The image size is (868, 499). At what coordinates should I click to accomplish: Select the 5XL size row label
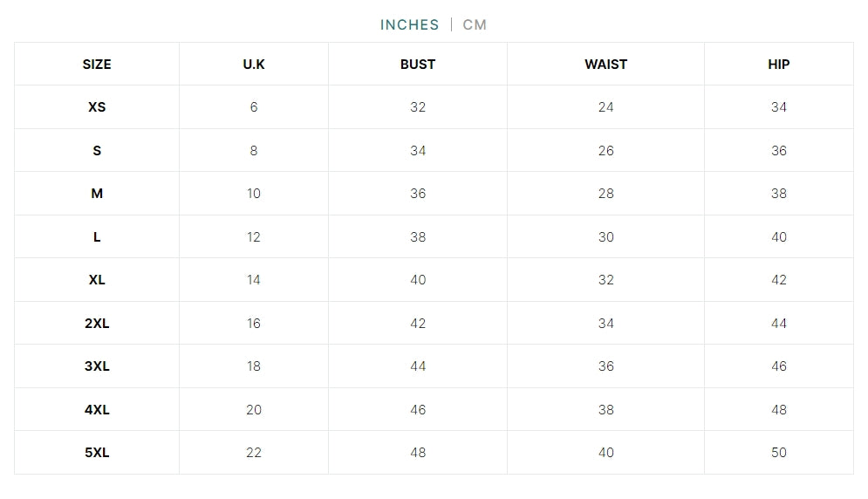coord(97,453)
